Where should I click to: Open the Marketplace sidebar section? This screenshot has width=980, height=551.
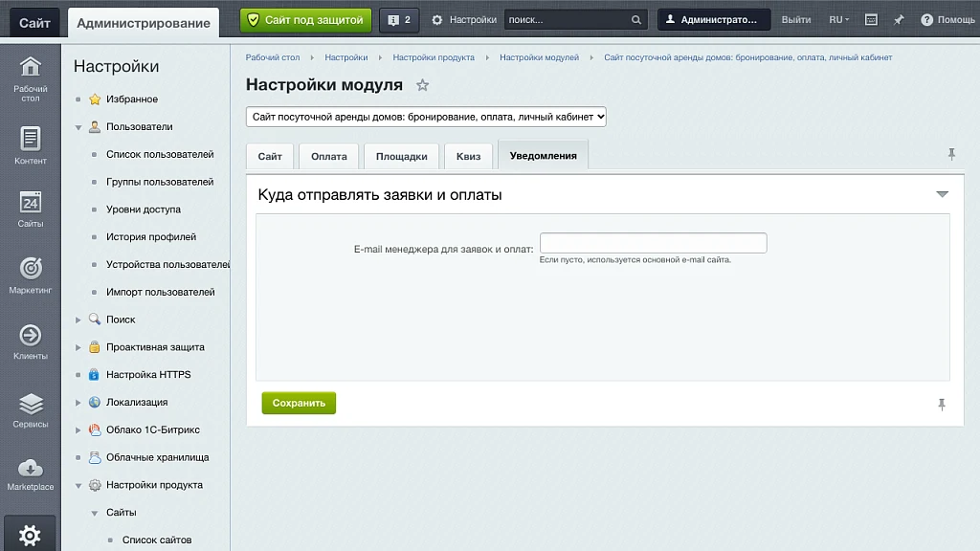click(30, 475)
